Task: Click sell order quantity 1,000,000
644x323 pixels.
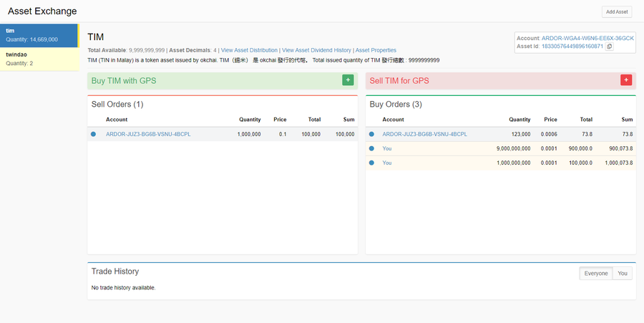Action: [249, 134]
